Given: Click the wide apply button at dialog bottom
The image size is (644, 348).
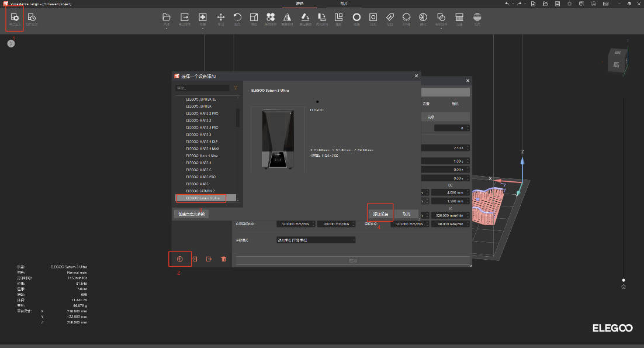Looking at the screenshot, I should 353,260.
